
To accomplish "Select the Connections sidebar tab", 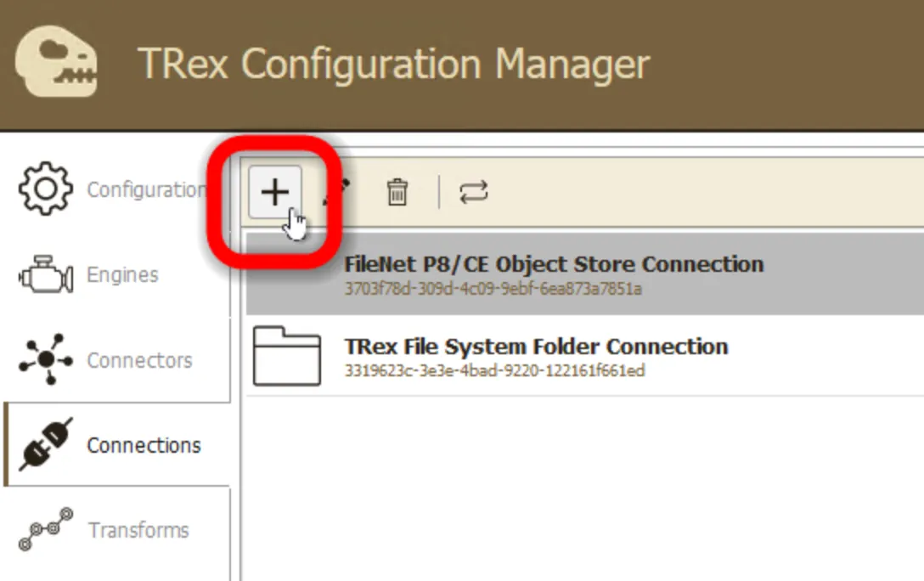I will coord(116,445).
